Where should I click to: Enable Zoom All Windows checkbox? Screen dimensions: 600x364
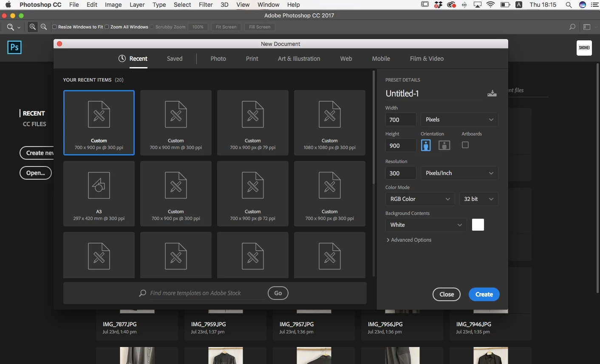pos(107,27)
